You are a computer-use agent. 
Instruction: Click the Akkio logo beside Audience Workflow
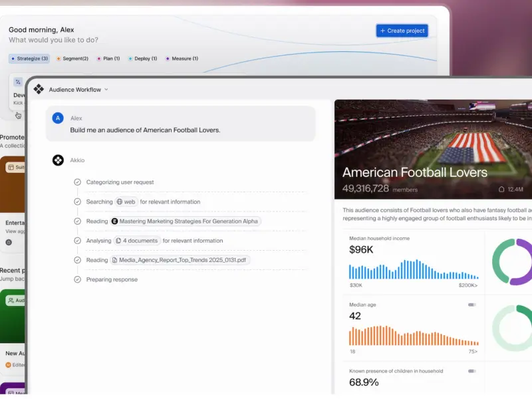coord(39,89)
